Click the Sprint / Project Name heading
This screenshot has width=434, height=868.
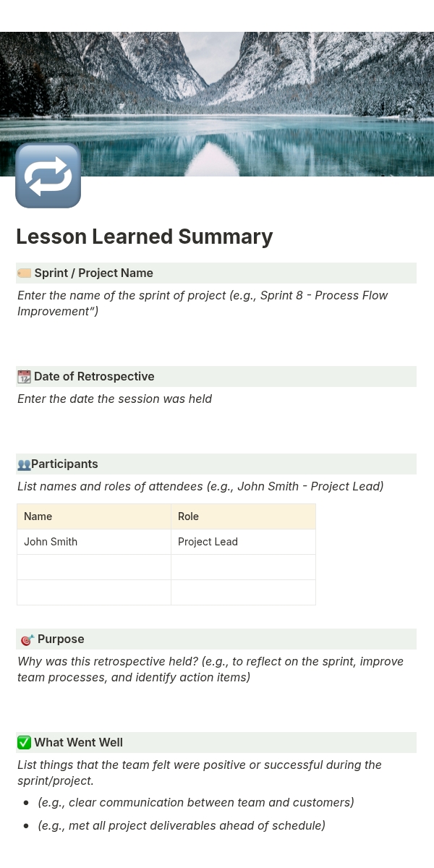point(94,273)
